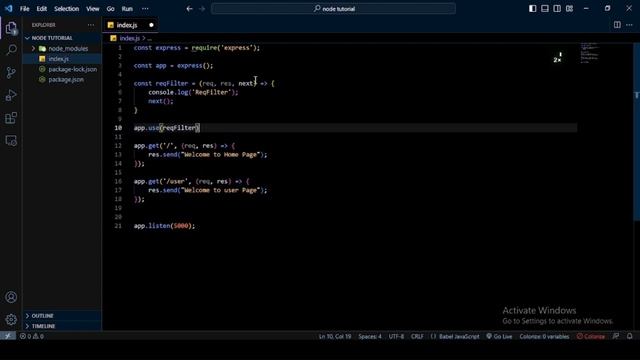Screen dimensions: 640x360
Task: Click the feedback icon in status bar
Action: point(616,336)
